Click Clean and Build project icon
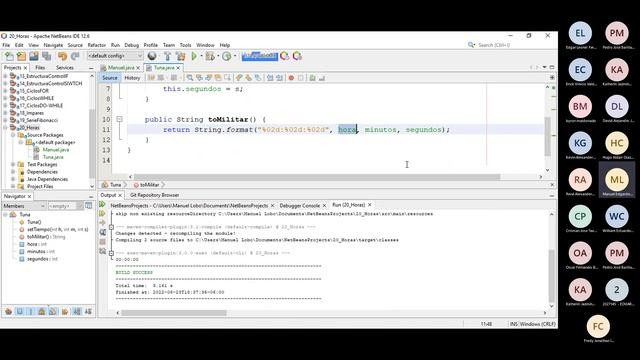The image size is (640, 360). pyautogui.click(x=180, y=56)
